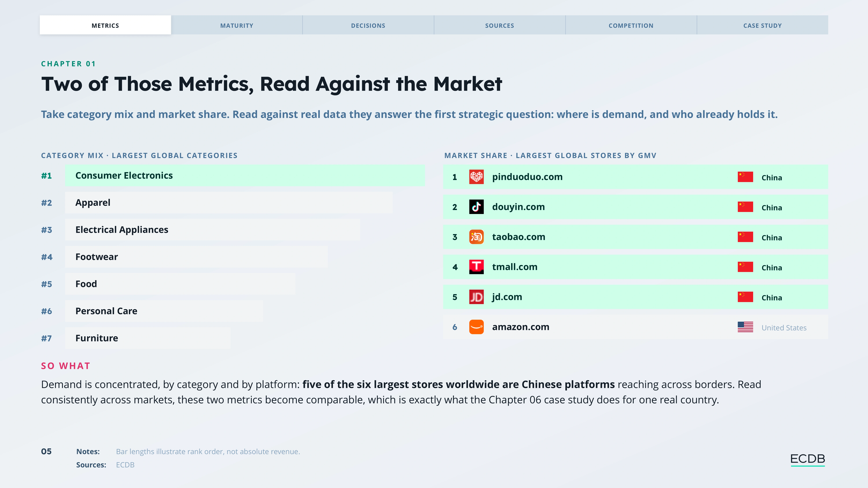Click the #7 category rank label
This screenshot has height=488, width=868.
(46, 338)
